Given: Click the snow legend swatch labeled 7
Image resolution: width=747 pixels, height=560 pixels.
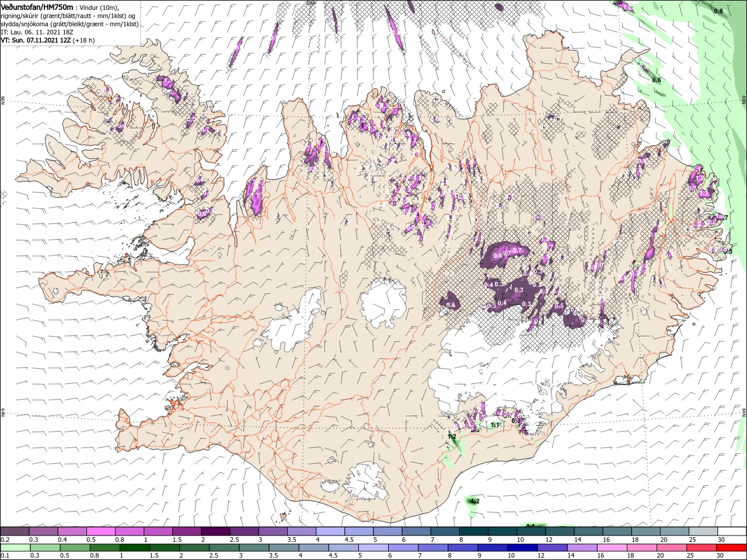Looking at the screenshot, I should (x=445, y=531).
